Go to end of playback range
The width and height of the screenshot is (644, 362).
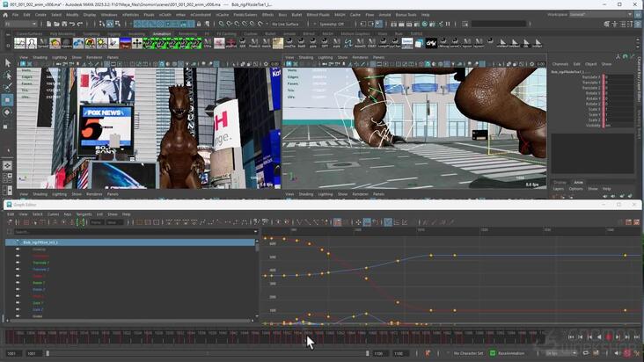[x=637, y=337]
